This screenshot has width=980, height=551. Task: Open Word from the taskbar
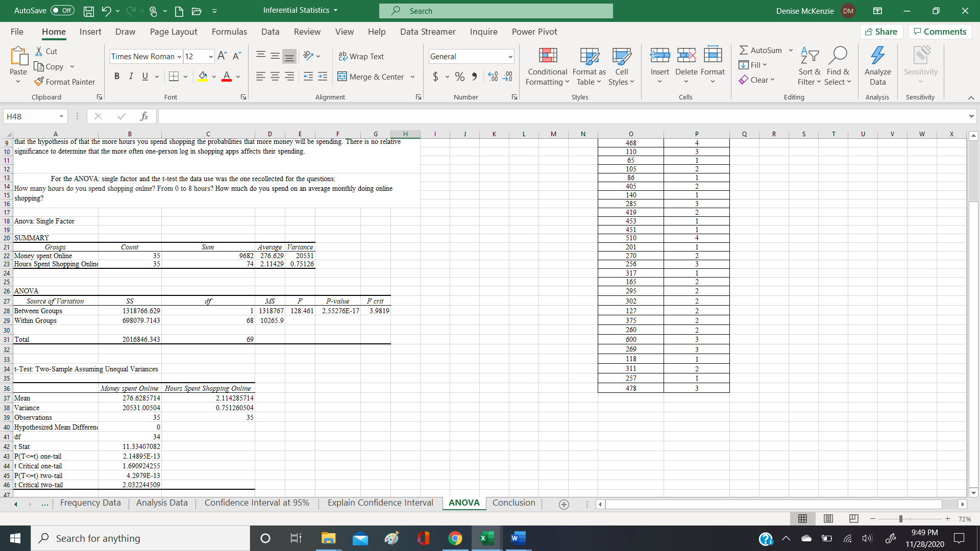coord(518,538)
